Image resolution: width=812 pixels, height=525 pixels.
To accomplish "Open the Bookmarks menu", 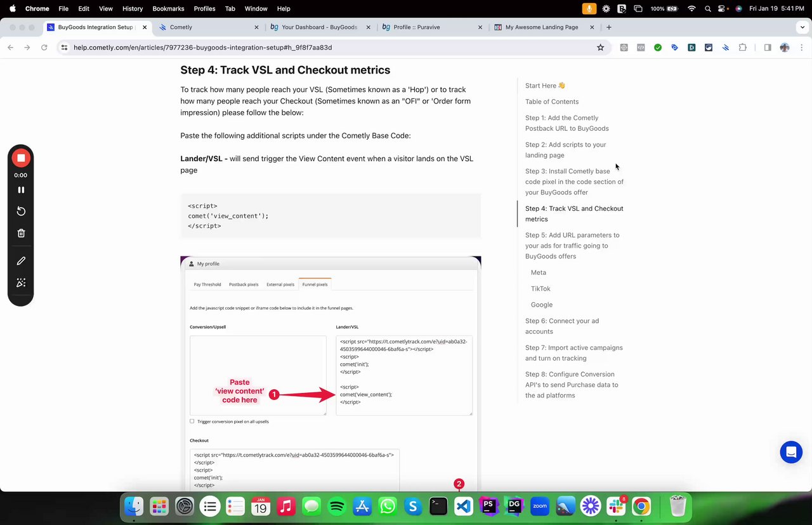I will 168,8.
